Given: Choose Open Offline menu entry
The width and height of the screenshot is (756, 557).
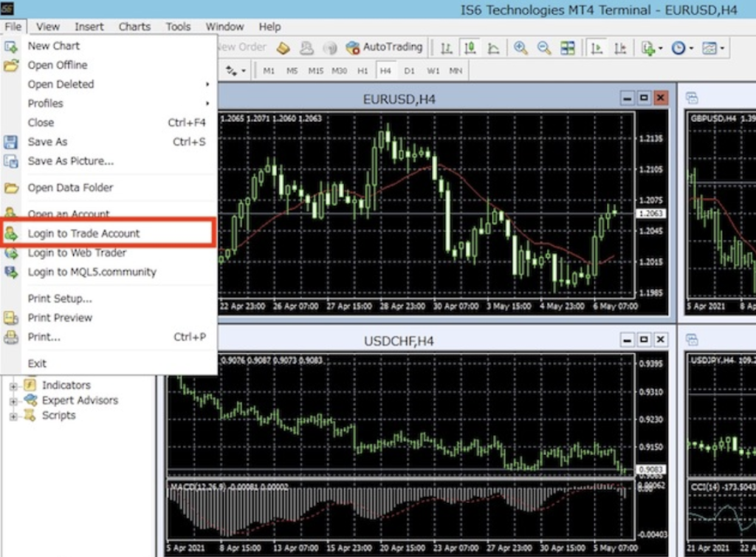Looking at the screenshot, I should [x=109, y=65].
